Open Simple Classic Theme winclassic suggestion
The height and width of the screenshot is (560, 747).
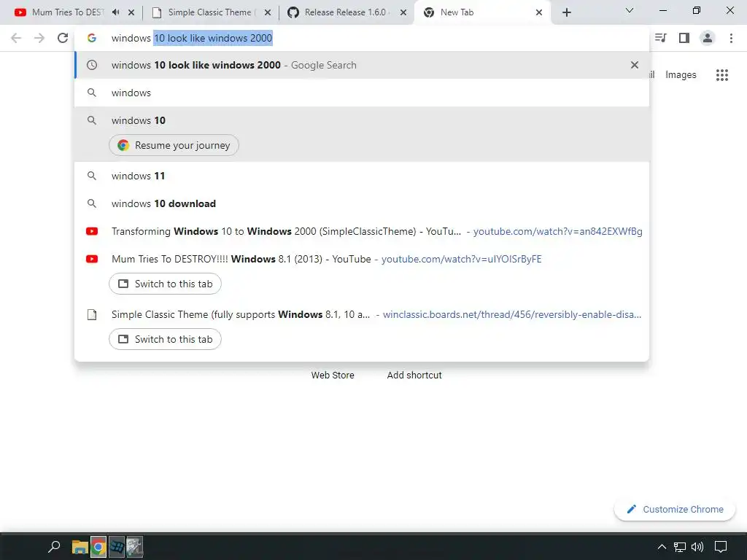pos(362,314)
